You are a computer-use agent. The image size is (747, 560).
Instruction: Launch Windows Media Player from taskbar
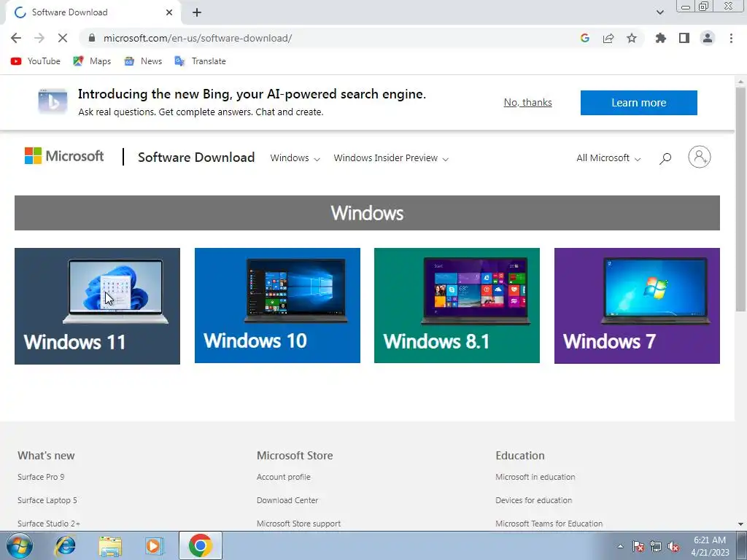coord(154,545)
